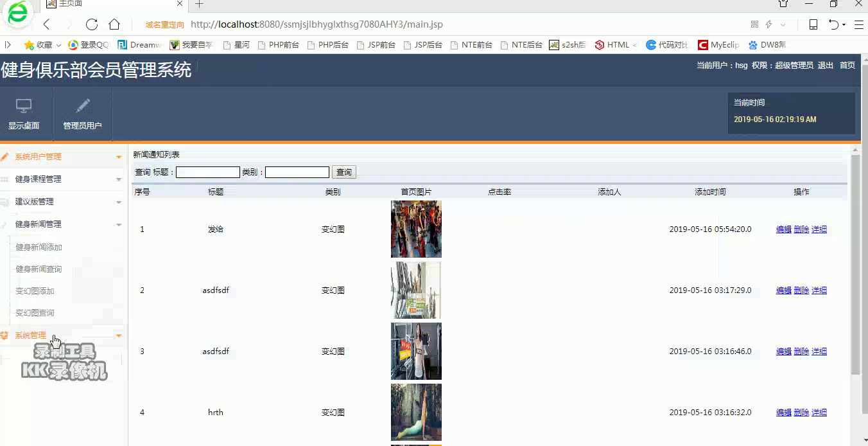The height and width of the screenshot is (446, 868).
Task: Open thumbnail image of row hrth
Action: click(416, 413)
